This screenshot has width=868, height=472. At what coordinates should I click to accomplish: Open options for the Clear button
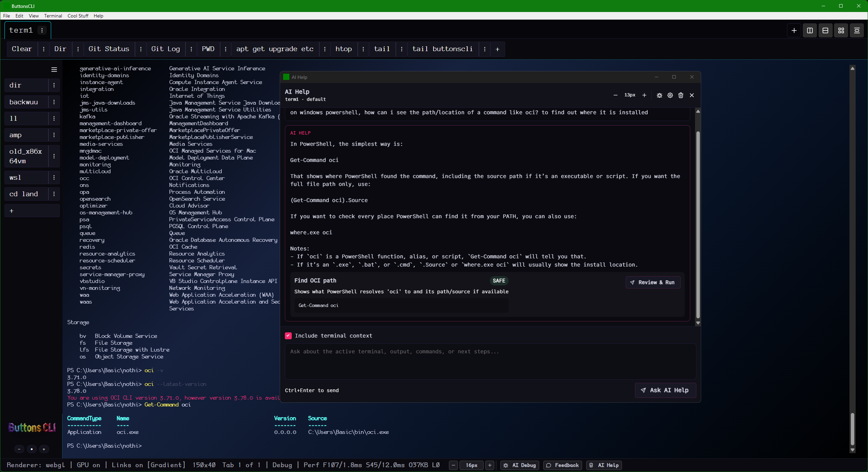coord(44,49)
